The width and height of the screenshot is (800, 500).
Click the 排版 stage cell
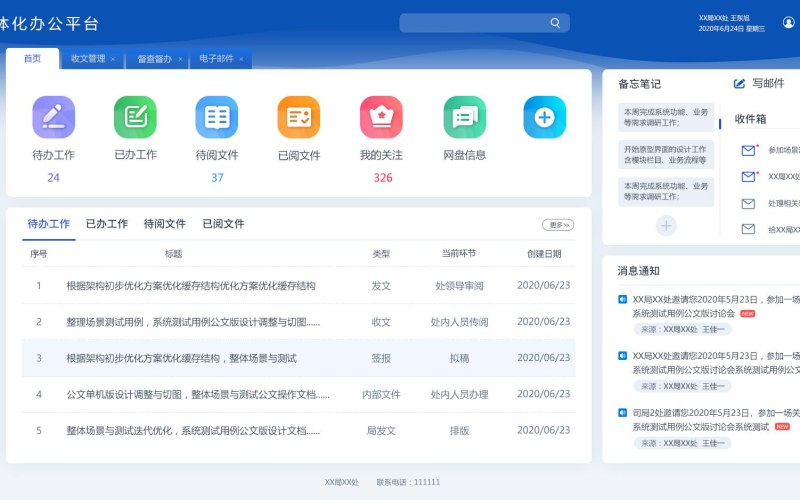[x=459, y=431]
